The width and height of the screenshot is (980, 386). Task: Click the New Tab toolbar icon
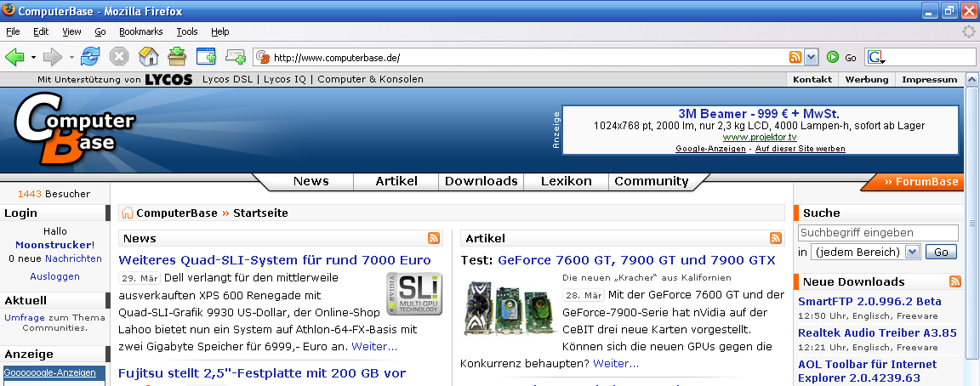pyautogui.click(x=206, y=57)
